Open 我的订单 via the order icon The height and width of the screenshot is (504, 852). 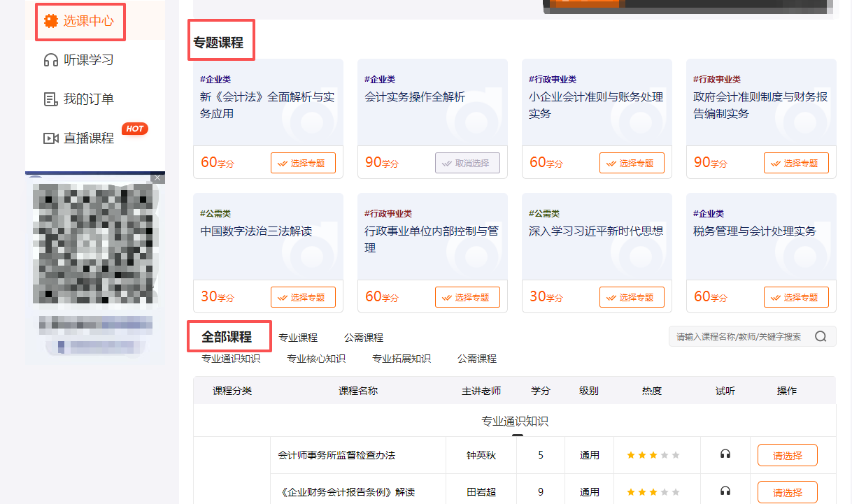point(52,99)
